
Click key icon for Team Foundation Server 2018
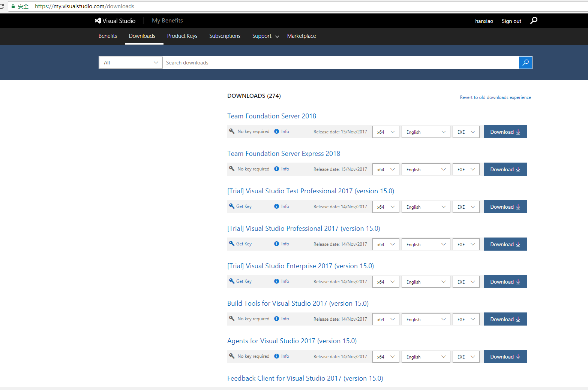point(232,131)
